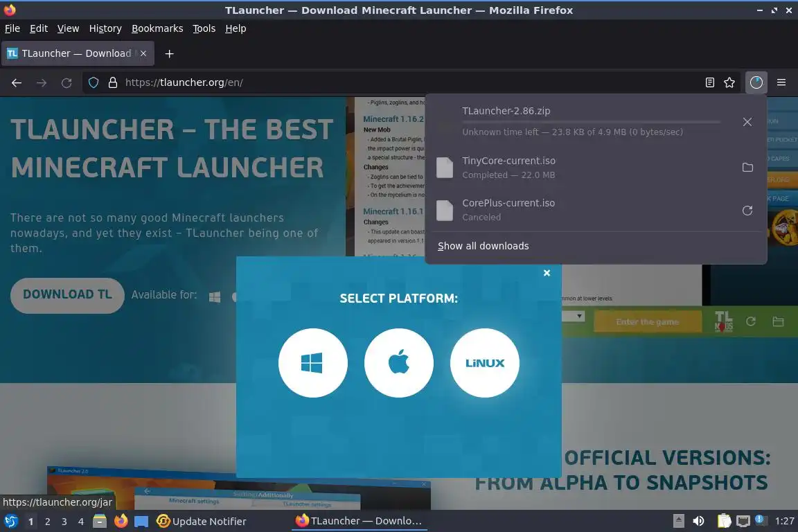The width and height of the screenshot is (798, 532).
Task: Focus TLauncher — Downlo... taskbar window button
Action: click(360, 521)
